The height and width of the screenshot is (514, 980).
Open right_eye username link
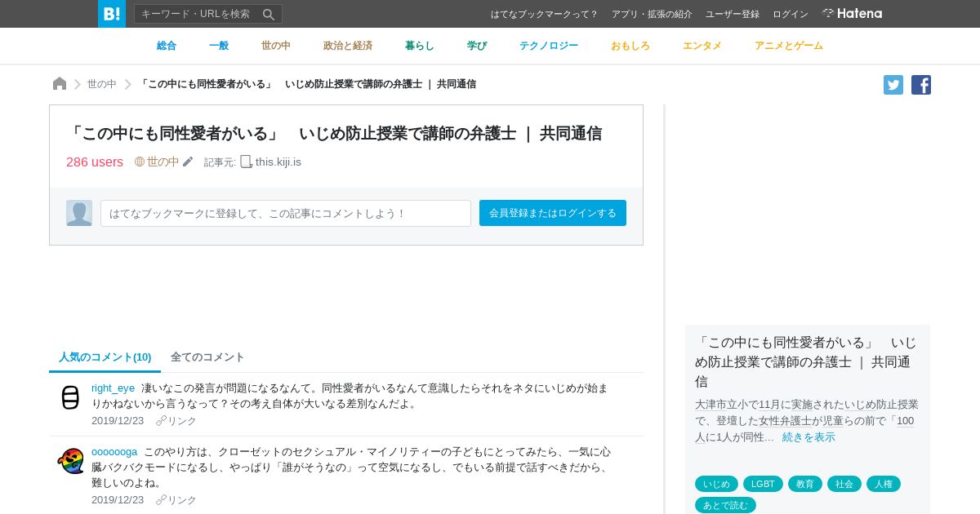click(x=113, y=388)
